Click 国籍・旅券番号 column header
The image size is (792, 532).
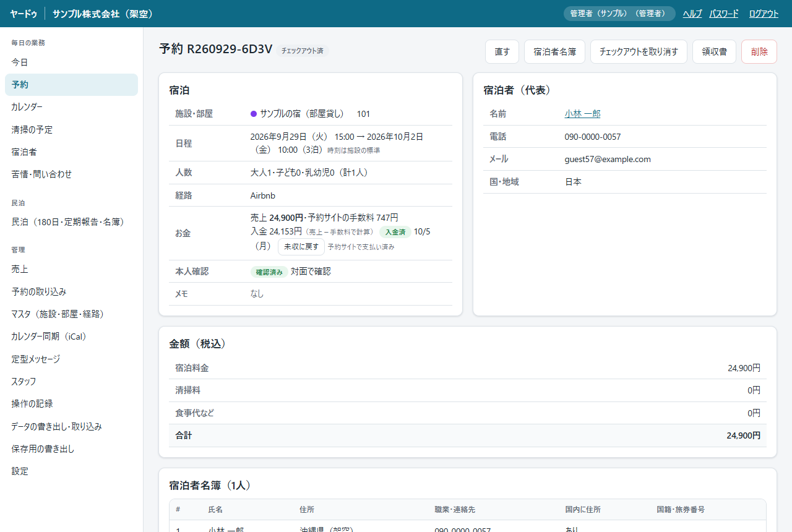681,510
